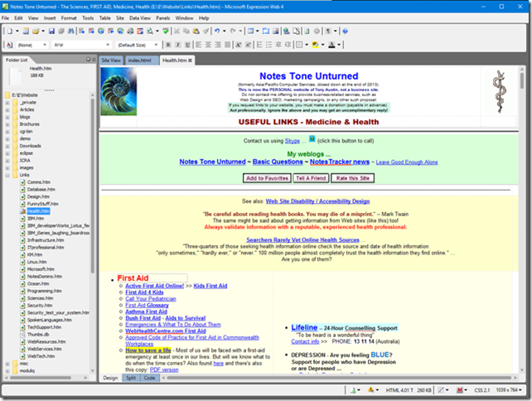Insert hyperlink using globe-link icon

[x=287, y=31]
